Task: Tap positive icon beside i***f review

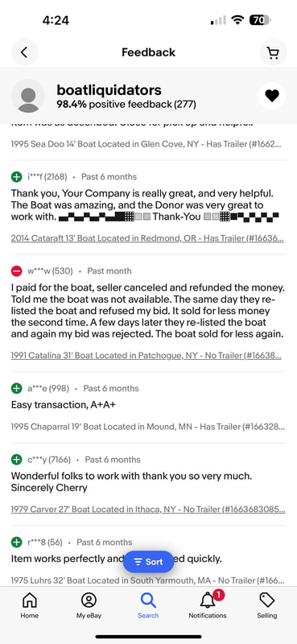Action: tap(16, 176)
